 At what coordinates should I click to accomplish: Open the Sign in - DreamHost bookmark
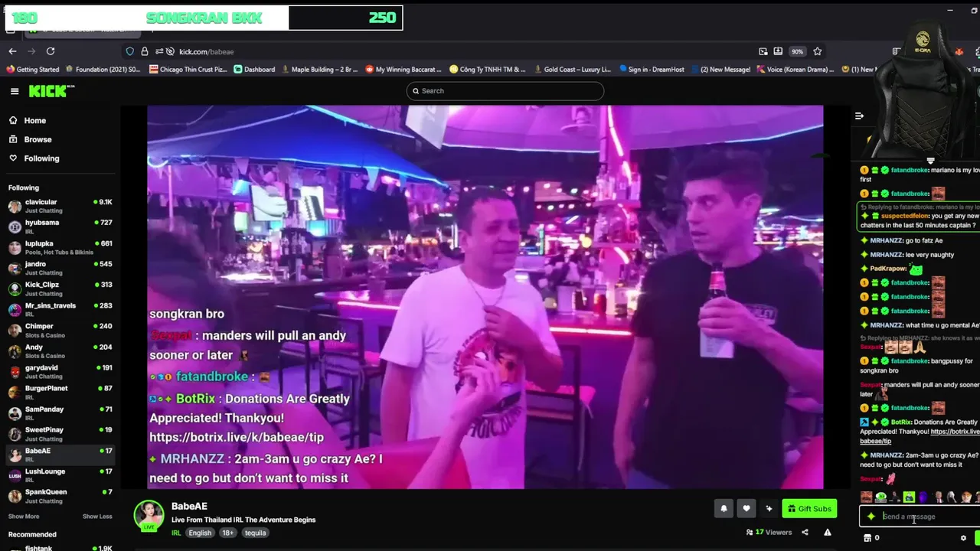652,70
